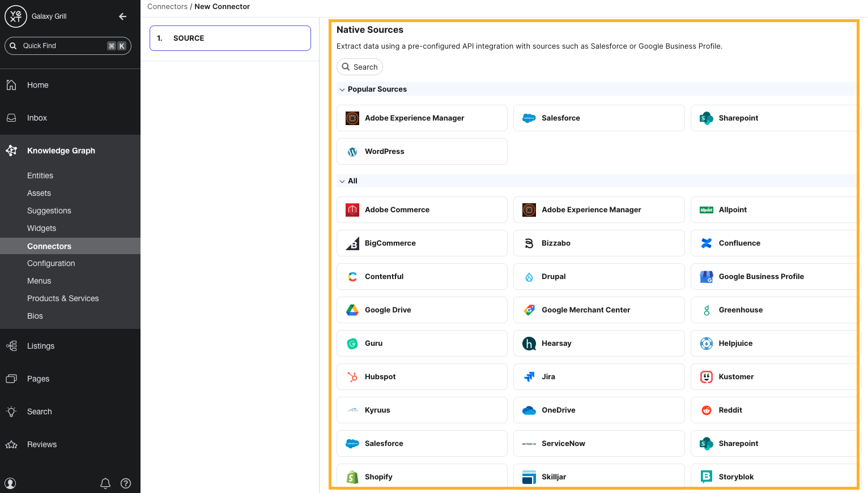Screen dimensions: 868x493
Task: Click the Hubspot logo icon
Action: 352,376
